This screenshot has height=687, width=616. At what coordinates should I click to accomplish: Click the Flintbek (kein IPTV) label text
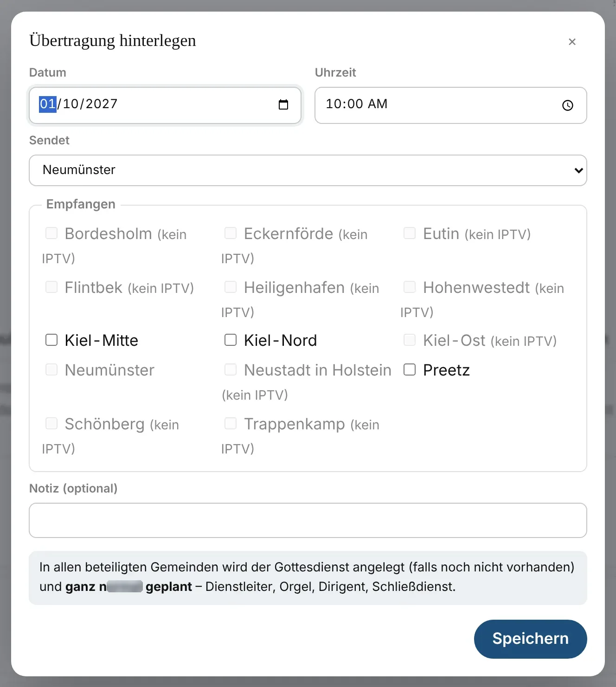129,287
